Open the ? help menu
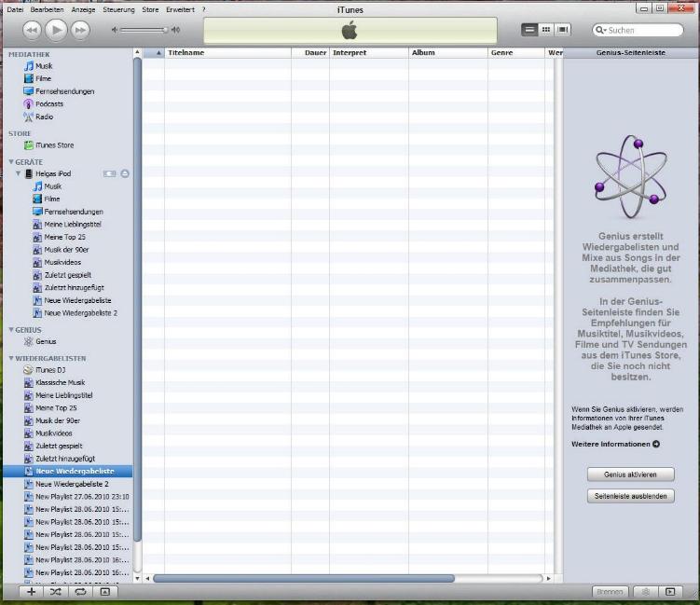Screen dimensions: 700x605 pyautogui.click(x=203, y=9)
